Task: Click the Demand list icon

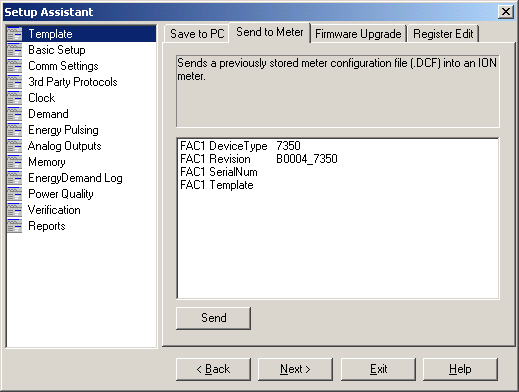Action: click(15, 114)
